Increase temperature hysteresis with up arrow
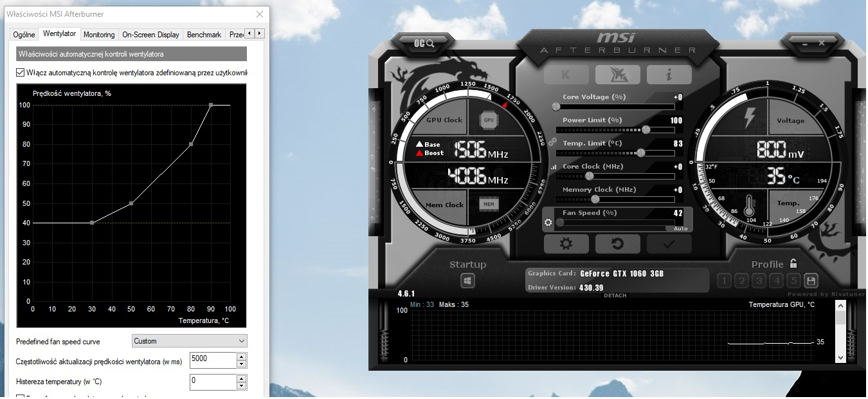 242,378
